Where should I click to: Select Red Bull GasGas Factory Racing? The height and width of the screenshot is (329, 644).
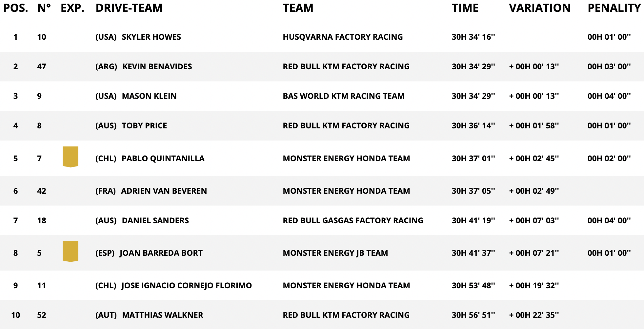coord(353,221)
